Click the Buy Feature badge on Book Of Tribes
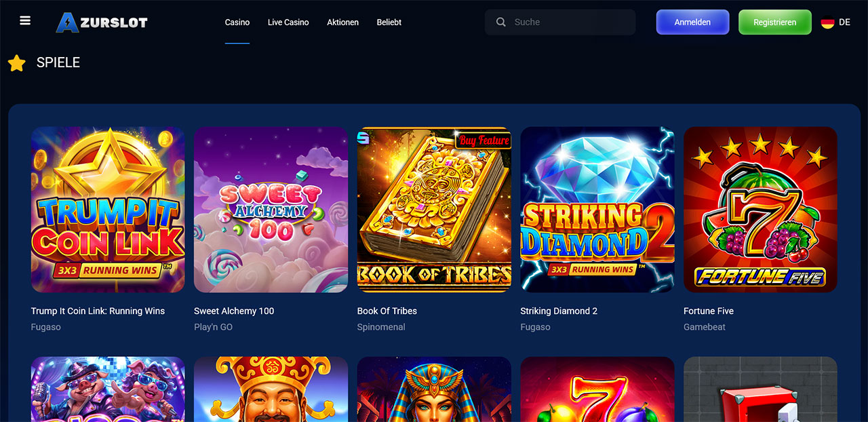The width and height of the screenshot is (868, 422). 484,140
